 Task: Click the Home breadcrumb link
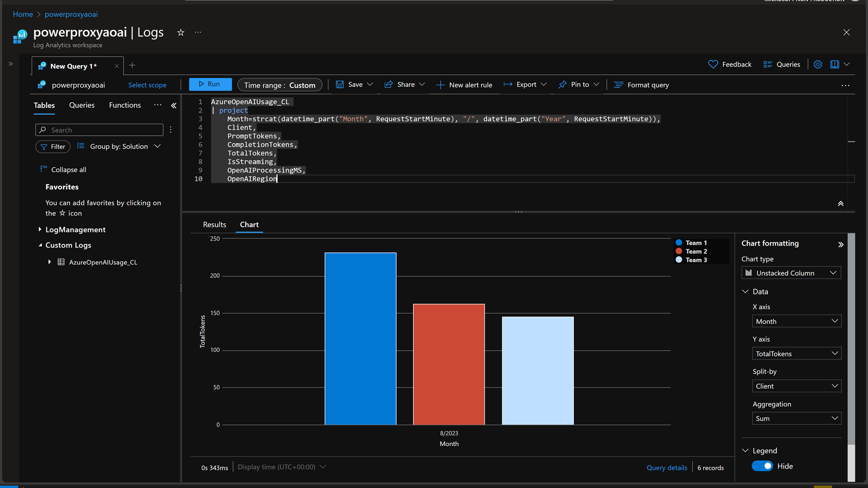pyautogui.click(x=23, y=14)
